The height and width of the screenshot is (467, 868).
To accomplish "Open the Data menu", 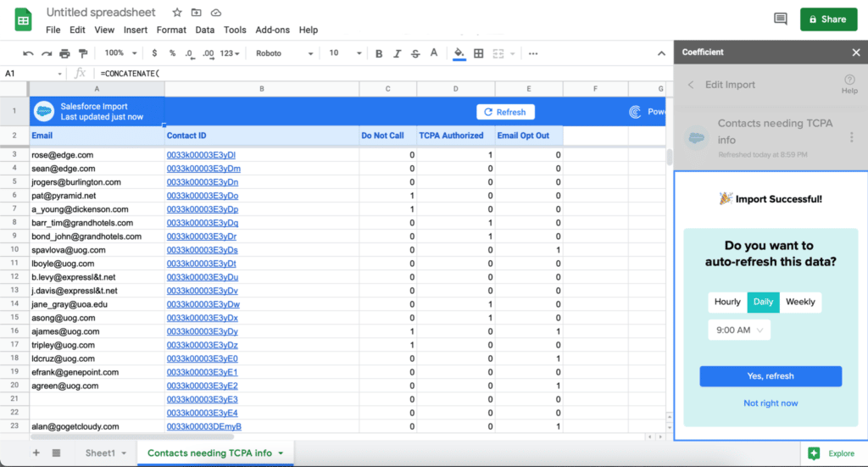I will [x=204, y=30].
